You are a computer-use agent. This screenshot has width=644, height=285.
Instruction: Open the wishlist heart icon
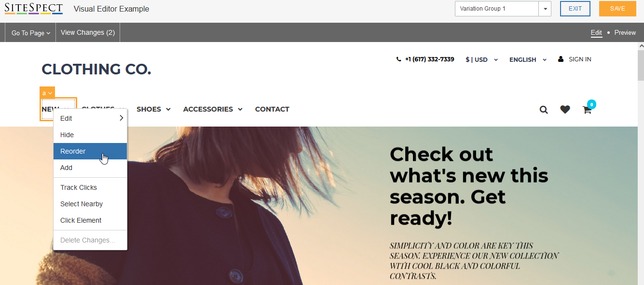[565, 110]
